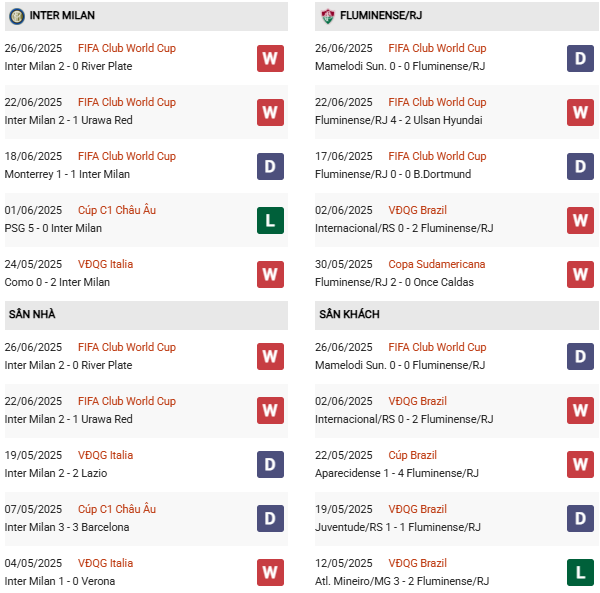Open the SÂN NHÀ section header
Screen dimensions: 600x593
[x=32, y=314]
